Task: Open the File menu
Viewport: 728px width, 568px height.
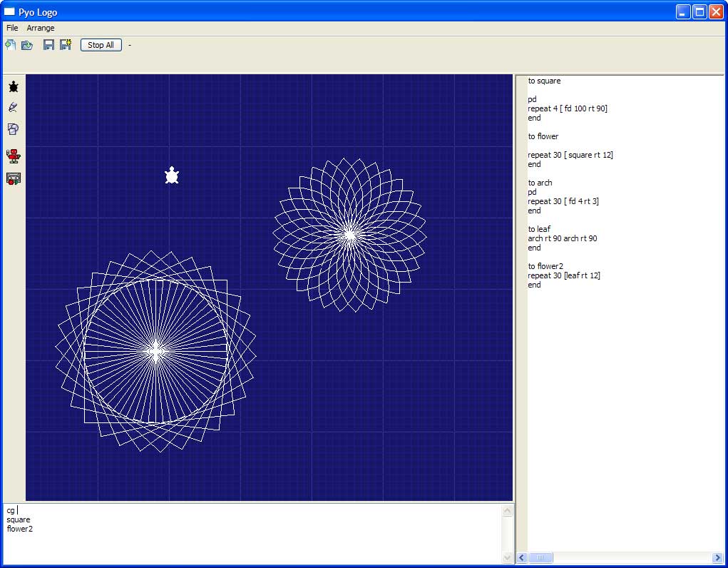Action: point(12,28)
